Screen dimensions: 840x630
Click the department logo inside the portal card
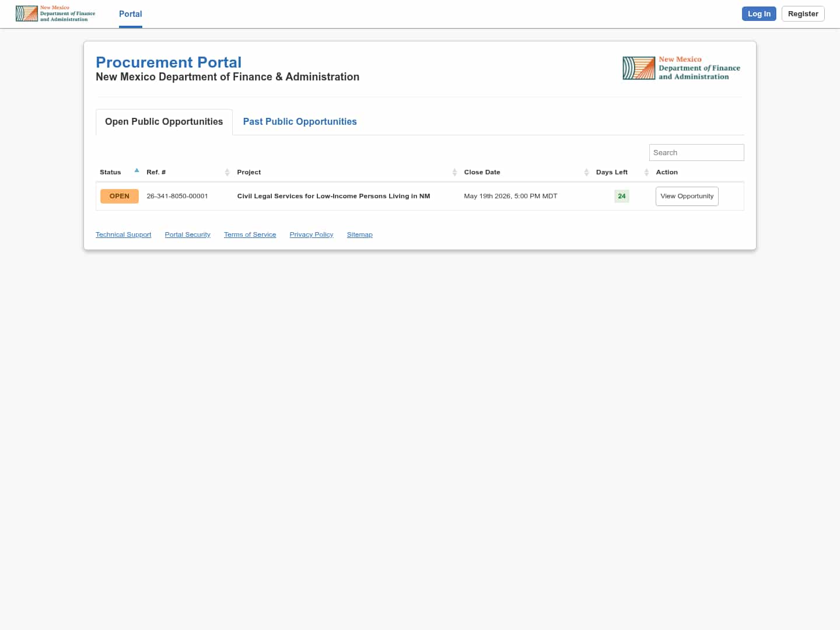click(x=681, y=68)
